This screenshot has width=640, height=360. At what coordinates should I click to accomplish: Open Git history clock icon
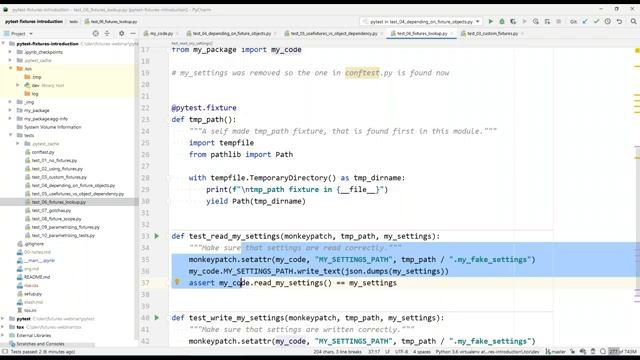pos(608,21)
